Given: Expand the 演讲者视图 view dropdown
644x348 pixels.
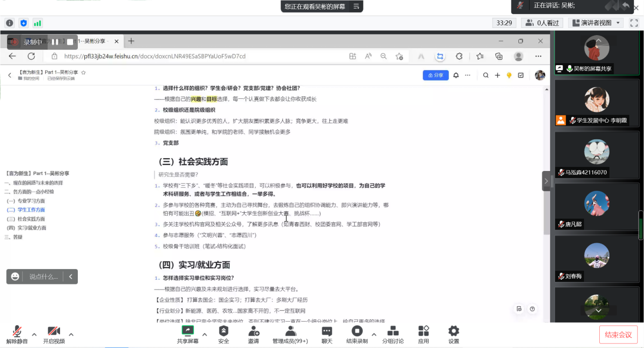Looking at the screenshot, I should (x=618, y=23).
